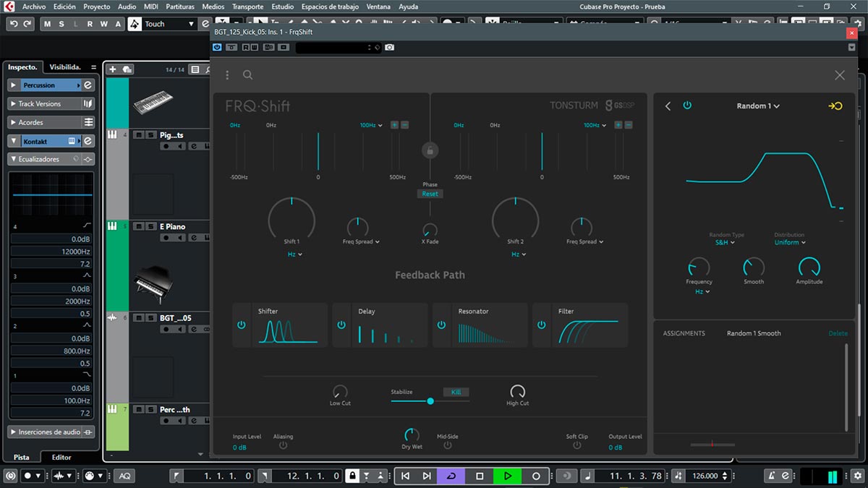
Task: Click the Track Versions icon in Inspector
Action: pos(88,104)
